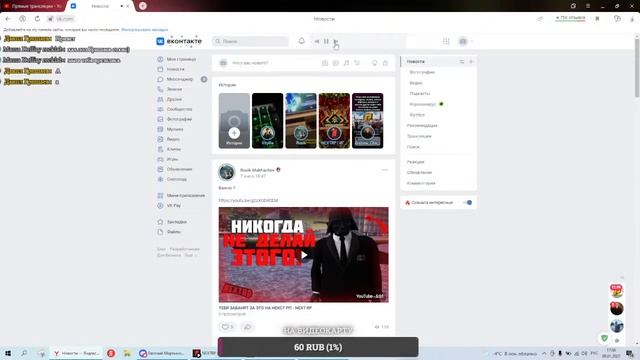The width and height of the screenshot is (640, 360).
Task: Open the post options three-dot menu
Action: pyautogui.click(x=384, y=170)
